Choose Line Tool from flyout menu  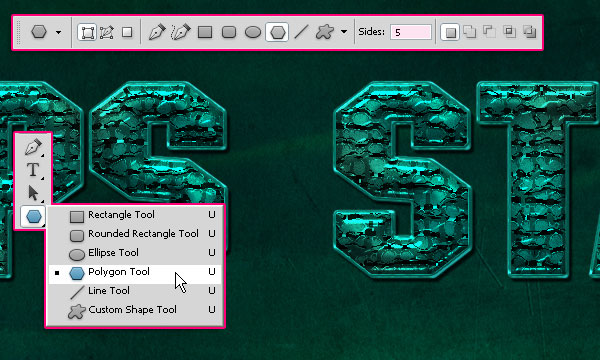point(135,291)
